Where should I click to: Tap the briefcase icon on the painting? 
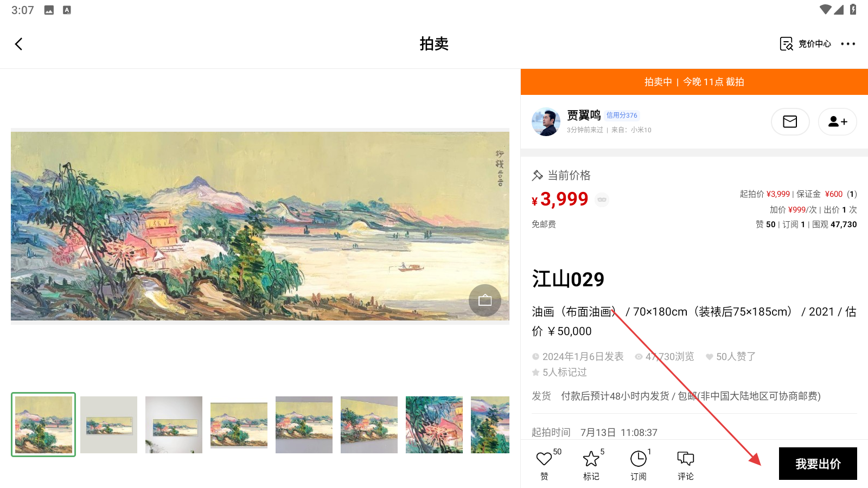485,300
